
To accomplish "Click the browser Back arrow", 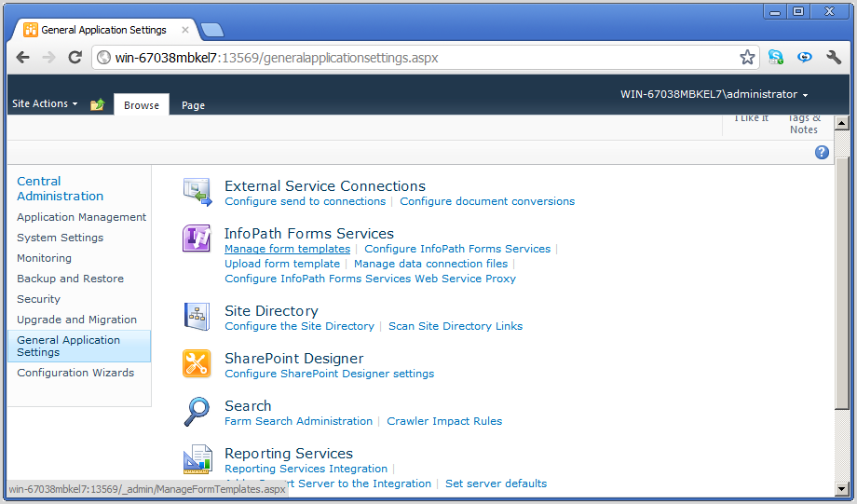I will click(x=23, y=58).
